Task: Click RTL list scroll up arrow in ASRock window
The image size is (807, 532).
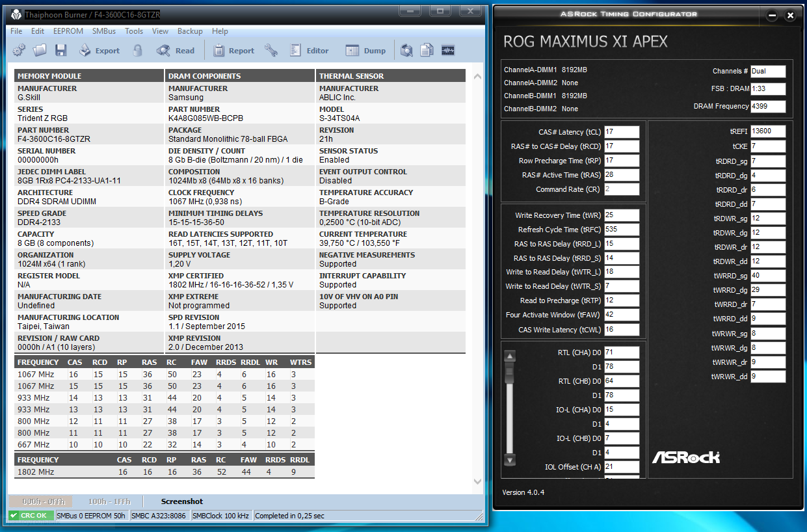Action: point(510,356)
